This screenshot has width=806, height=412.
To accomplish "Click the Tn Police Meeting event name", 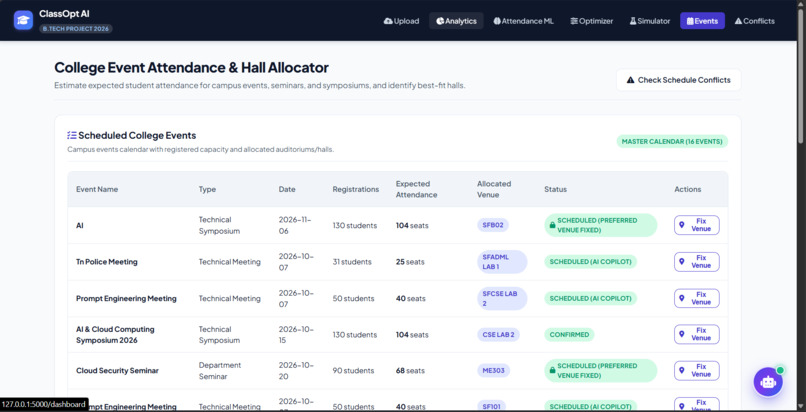I will click(107, 262).
